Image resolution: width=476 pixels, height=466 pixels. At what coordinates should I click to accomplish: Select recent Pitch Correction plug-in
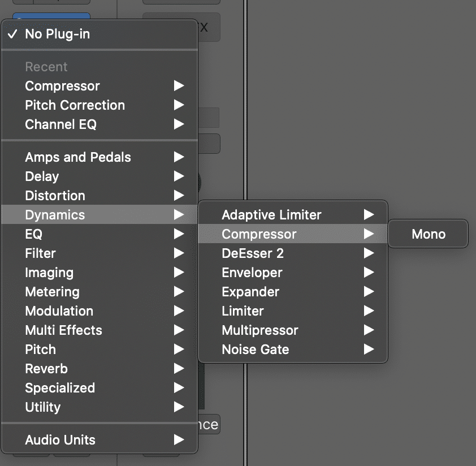[99, 105]
